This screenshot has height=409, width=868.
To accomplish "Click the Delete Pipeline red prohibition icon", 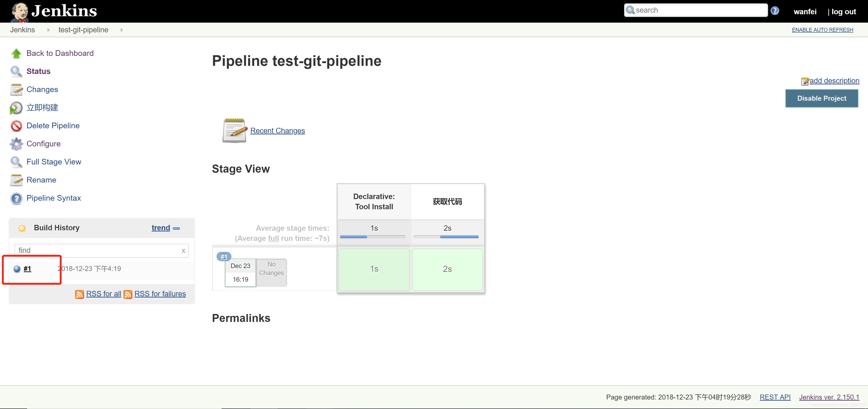I will (16, 126).
